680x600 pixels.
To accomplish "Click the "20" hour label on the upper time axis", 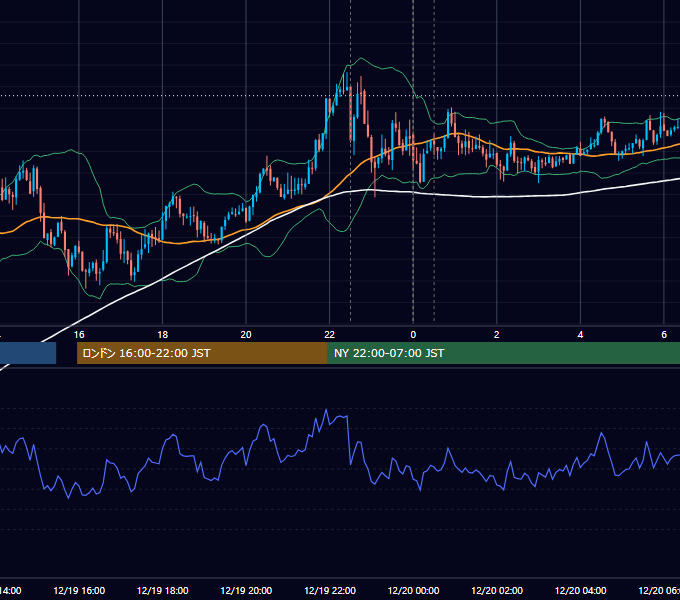I will [246, 335].
